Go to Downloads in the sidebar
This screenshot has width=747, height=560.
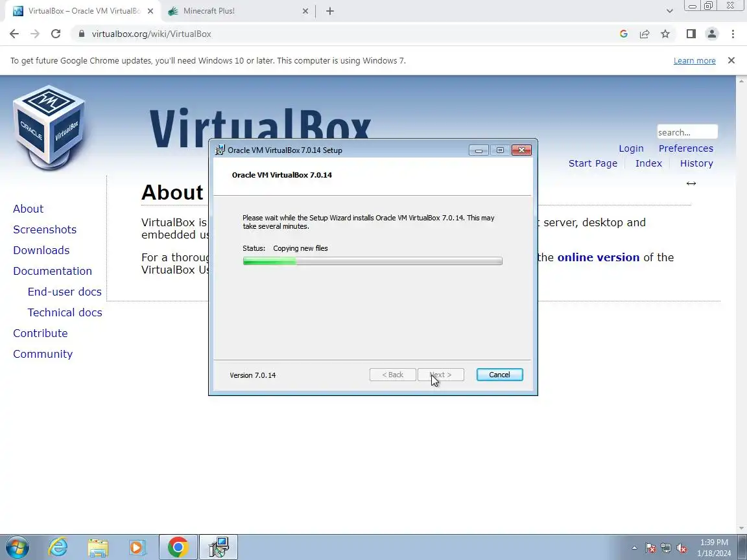(41, 250)
